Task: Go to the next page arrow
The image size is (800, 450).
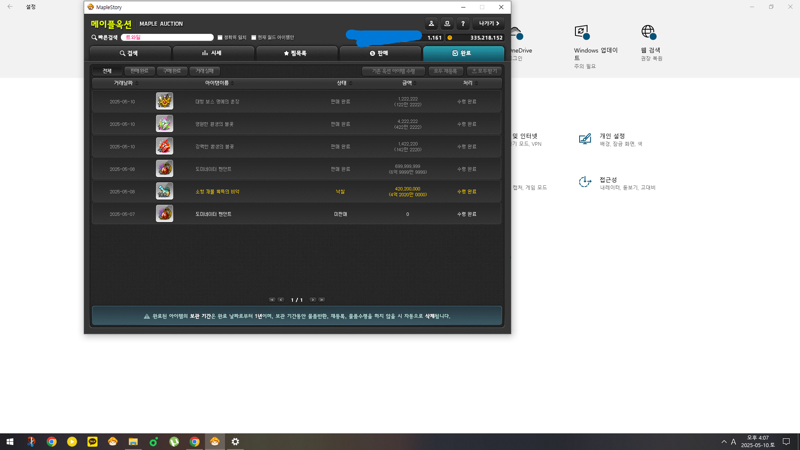Action: 313,300
